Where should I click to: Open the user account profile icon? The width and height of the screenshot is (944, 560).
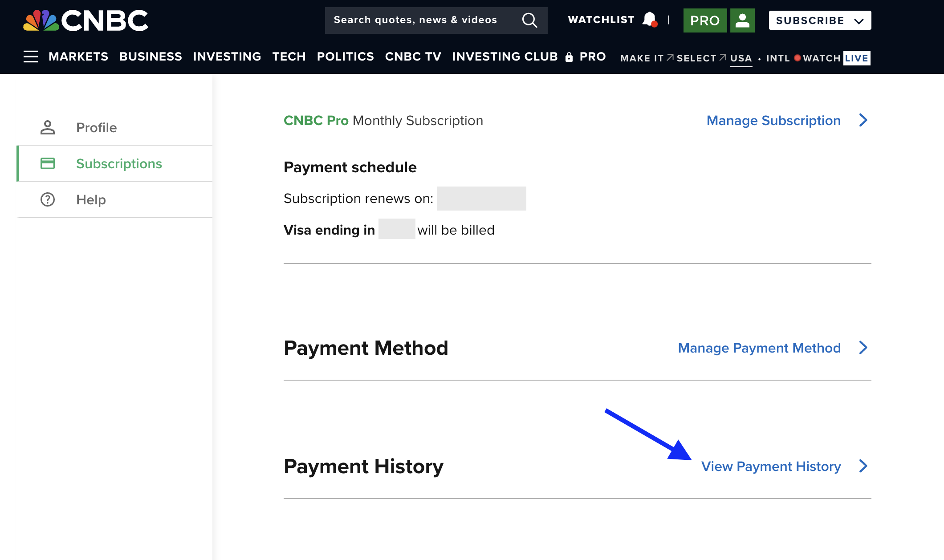pos(742,20)
